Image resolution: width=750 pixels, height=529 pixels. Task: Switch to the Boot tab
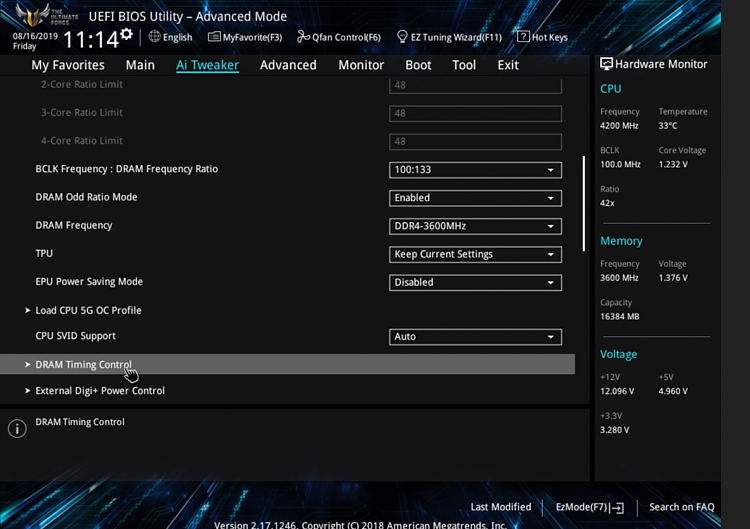418,65
